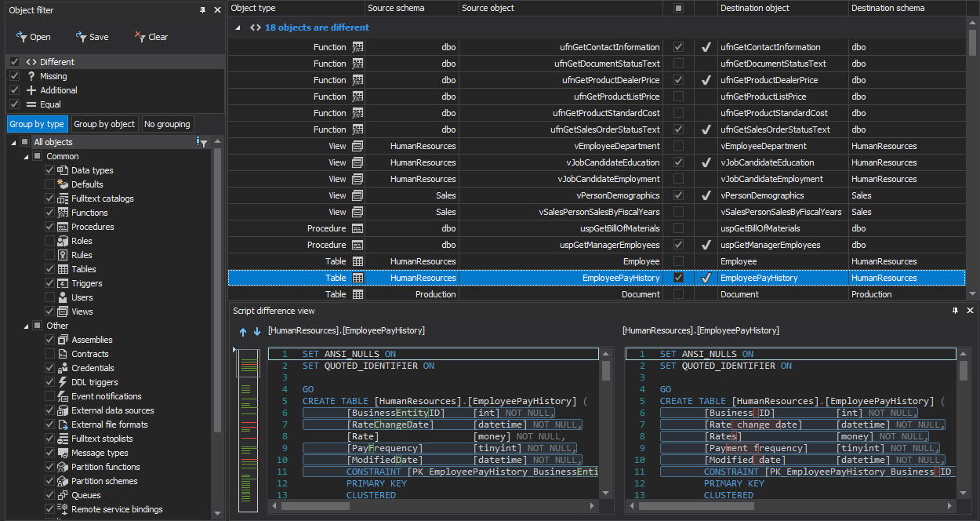Collapse the Common tree node

pyautogui.click(x=25, y=156)
